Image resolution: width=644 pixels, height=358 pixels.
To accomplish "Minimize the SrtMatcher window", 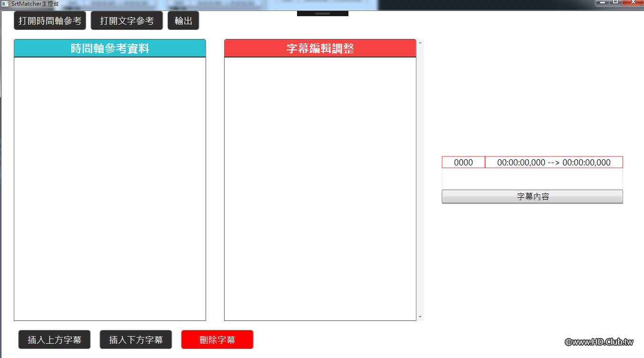I will pos(602,3).
